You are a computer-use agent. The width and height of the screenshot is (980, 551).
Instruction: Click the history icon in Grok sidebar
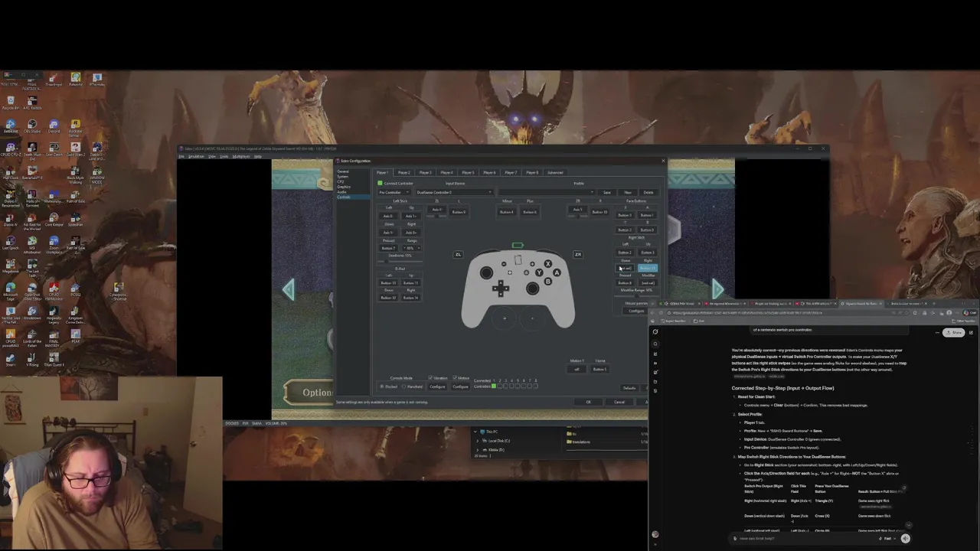(655, 390)
